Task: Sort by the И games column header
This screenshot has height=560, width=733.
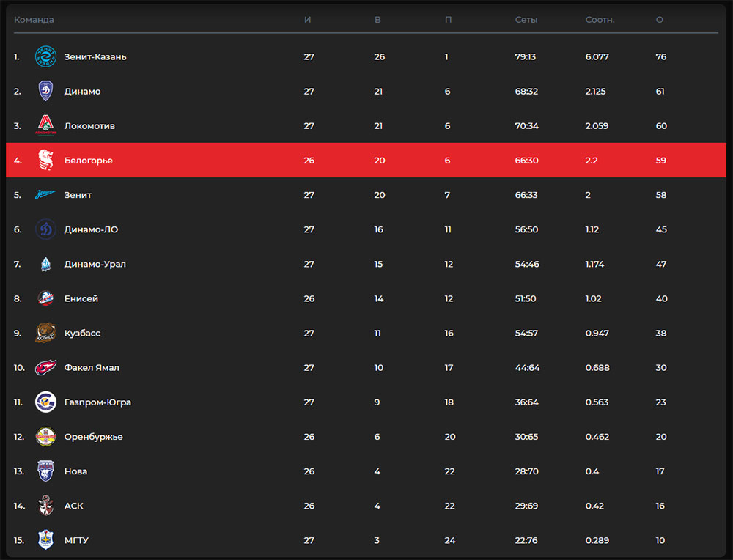Action: tap(308, 20)
